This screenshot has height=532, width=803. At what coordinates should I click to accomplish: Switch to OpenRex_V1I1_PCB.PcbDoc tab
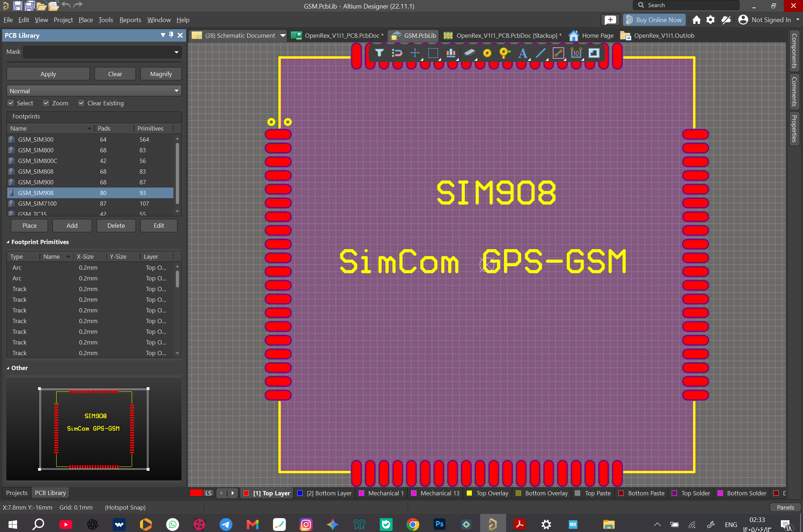[x=337, y=36]
